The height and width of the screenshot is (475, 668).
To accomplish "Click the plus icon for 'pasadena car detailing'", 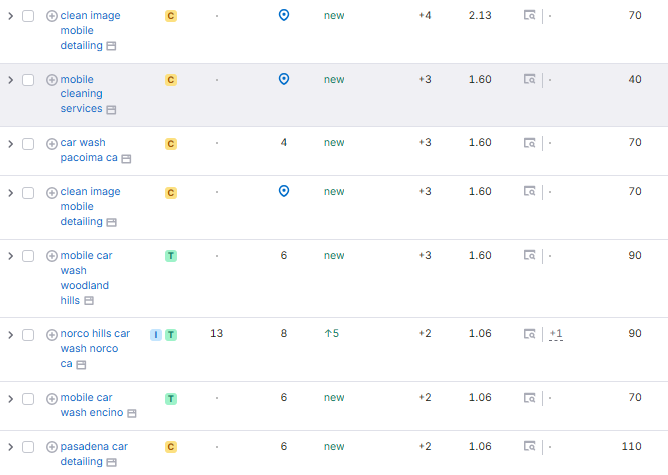I will click(52, 447).
